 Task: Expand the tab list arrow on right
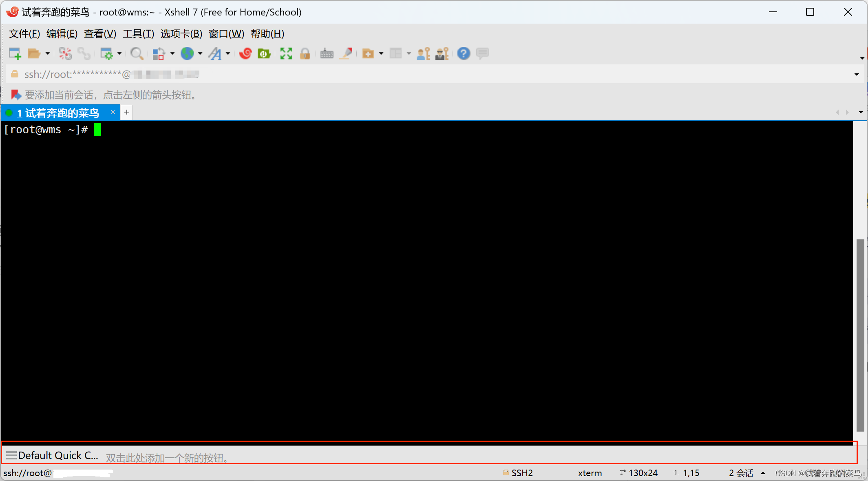pos(861,112)
